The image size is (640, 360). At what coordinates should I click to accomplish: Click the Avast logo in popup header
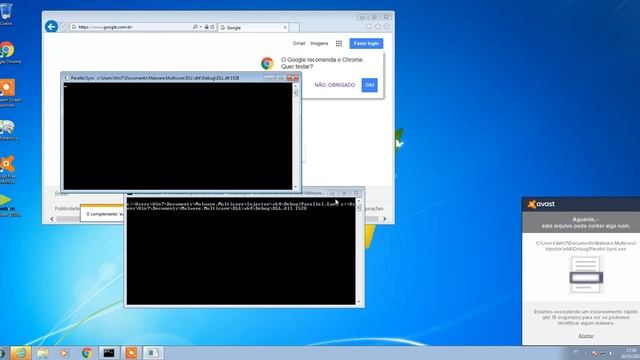point(541,204)
